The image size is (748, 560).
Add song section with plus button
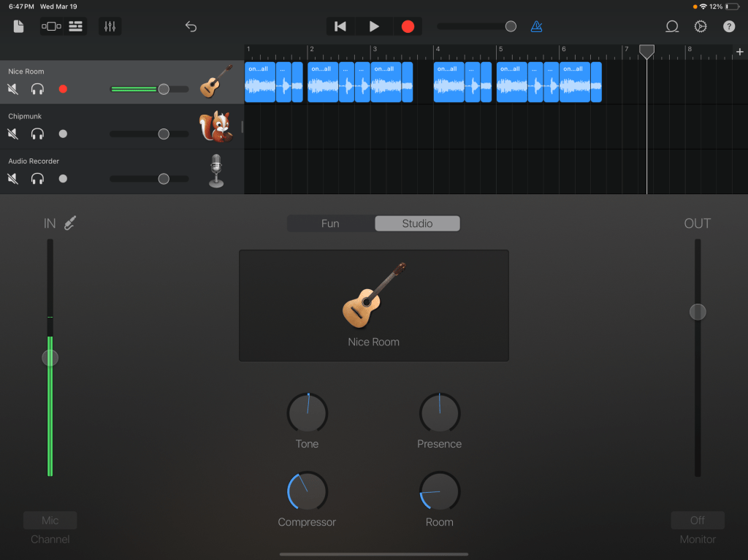[x=739, y=51]
